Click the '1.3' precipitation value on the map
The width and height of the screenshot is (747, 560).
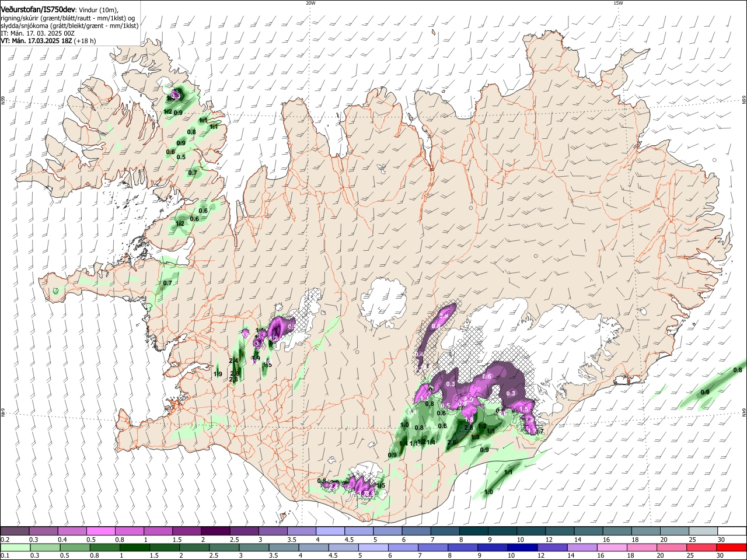475,437
